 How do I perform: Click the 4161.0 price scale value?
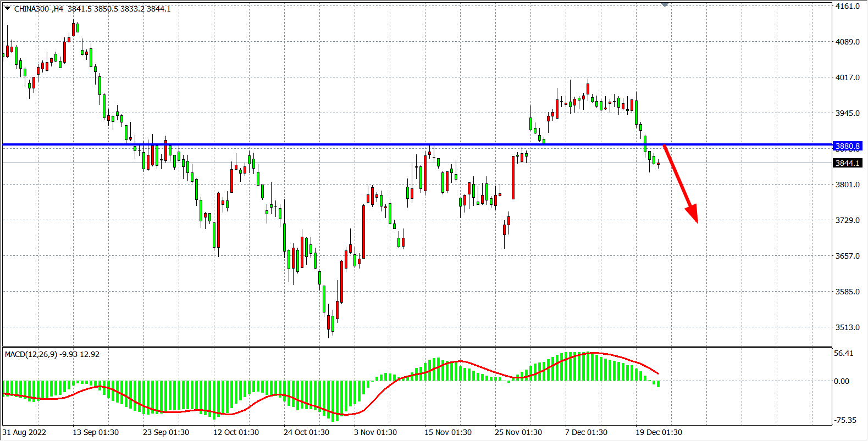847,6
